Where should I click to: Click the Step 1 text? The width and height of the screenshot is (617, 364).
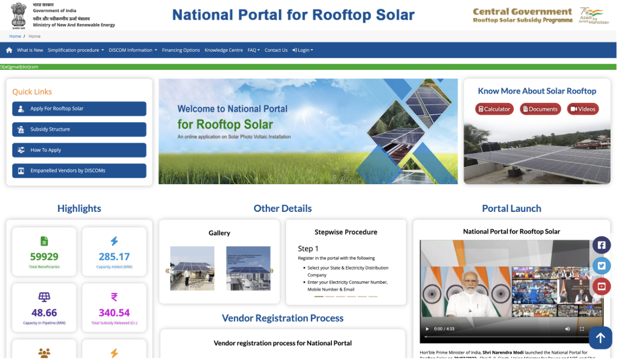click(x=308, y=249)
